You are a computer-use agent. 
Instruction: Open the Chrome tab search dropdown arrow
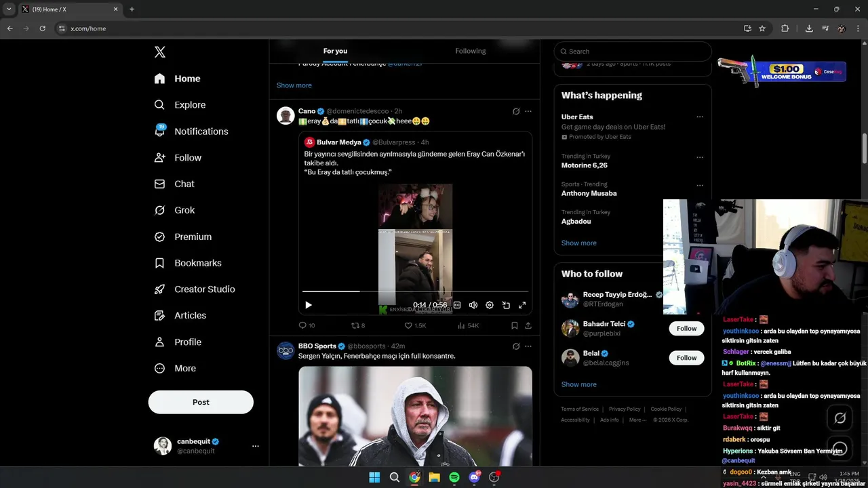[9, 9]
